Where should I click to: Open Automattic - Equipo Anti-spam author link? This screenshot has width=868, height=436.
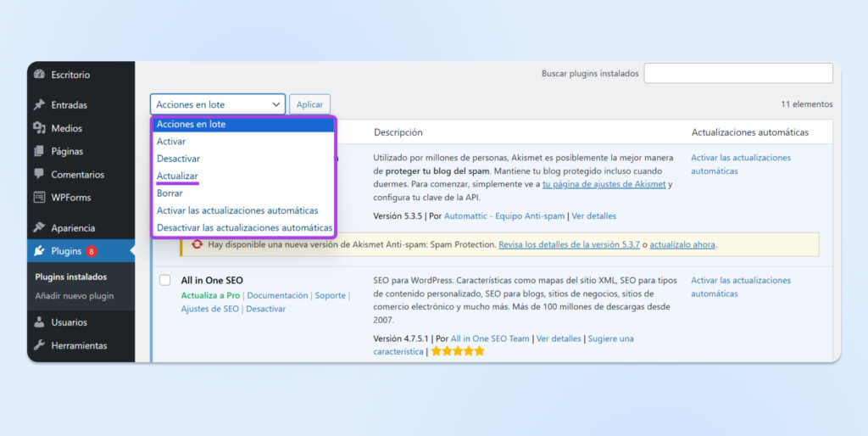pos(504,216)
